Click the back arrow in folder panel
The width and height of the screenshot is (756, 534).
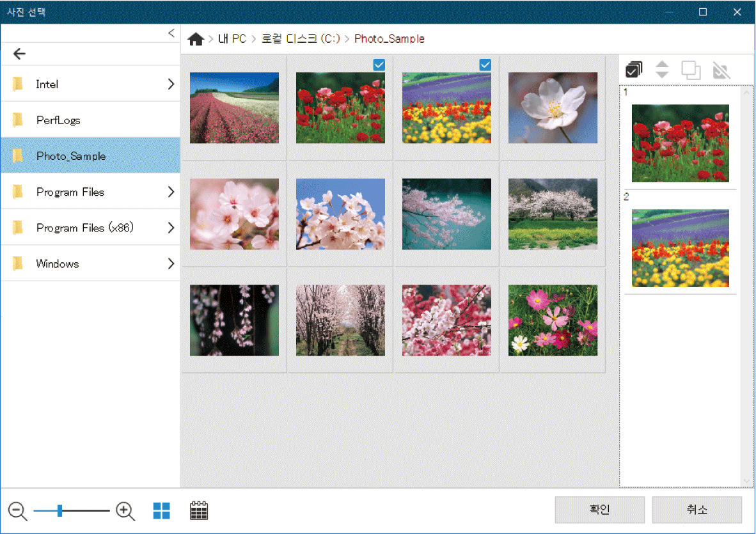click(x=20, y=54)
